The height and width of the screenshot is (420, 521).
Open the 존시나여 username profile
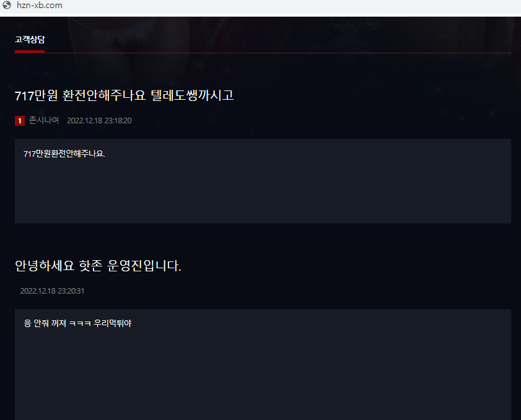44,120
